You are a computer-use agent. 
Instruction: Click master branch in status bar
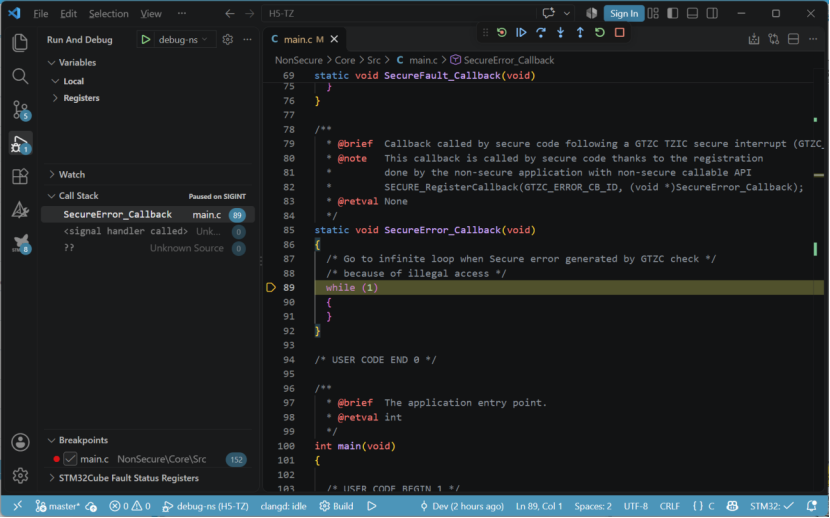click(57, 506)
